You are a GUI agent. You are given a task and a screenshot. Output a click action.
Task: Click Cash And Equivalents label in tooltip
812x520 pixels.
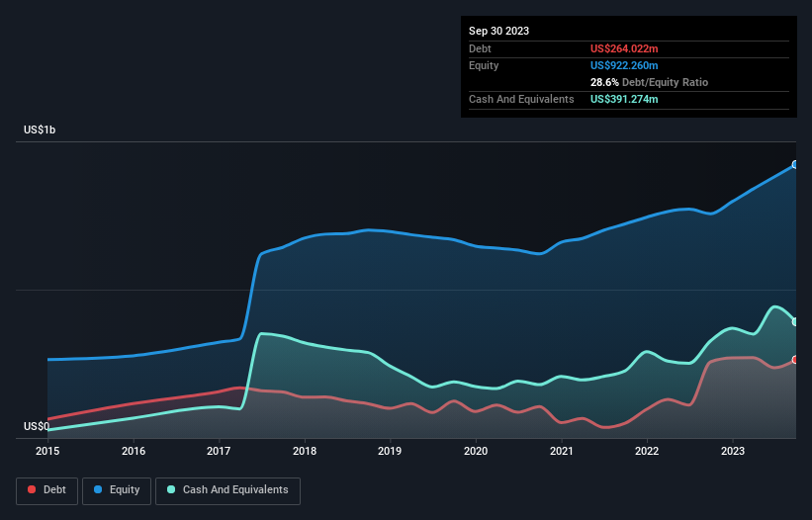521,99
